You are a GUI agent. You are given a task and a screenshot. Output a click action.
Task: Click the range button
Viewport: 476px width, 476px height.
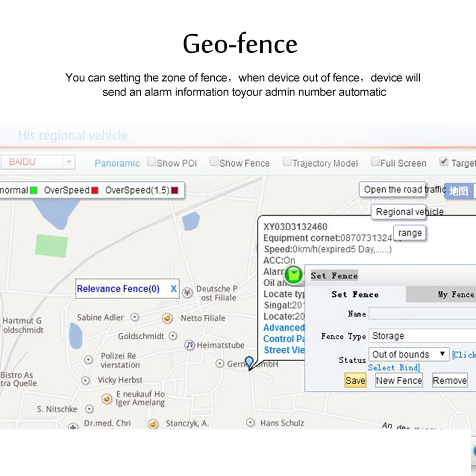point(410,233)
